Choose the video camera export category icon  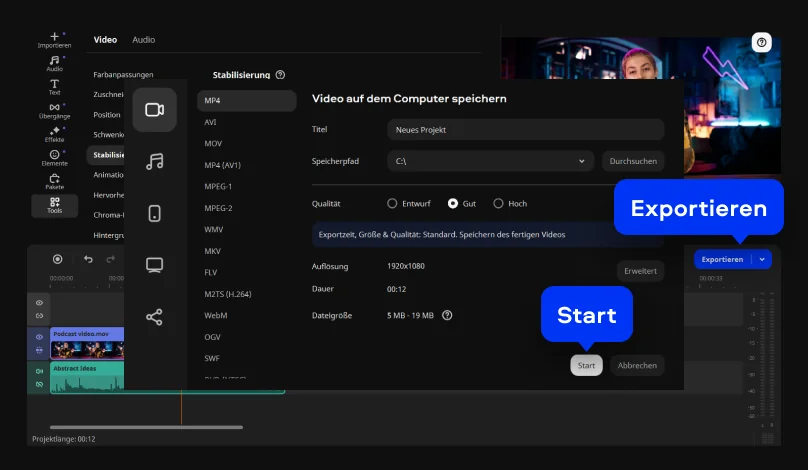point(154,110)
